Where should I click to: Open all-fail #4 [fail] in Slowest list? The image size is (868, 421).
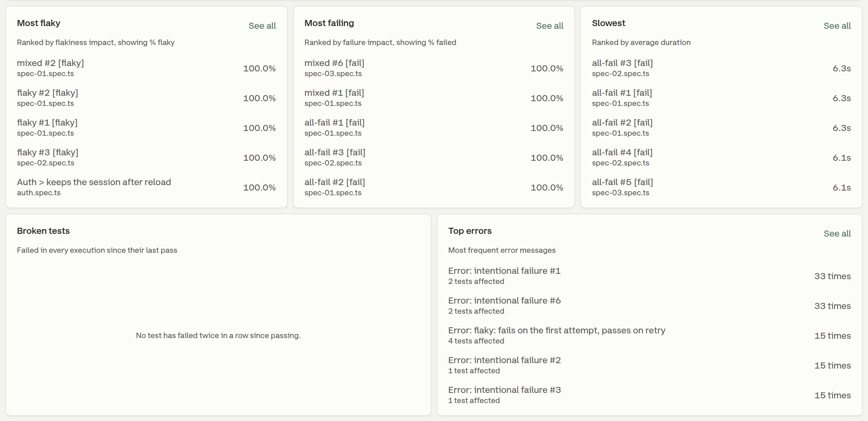pos(721,157)
